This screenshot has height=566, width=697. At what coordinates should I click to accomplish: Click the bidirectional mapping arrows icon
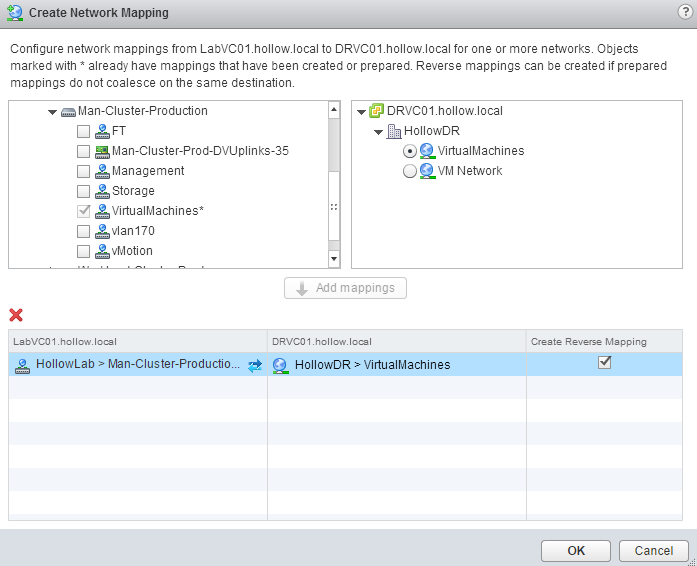pos(255,365)
